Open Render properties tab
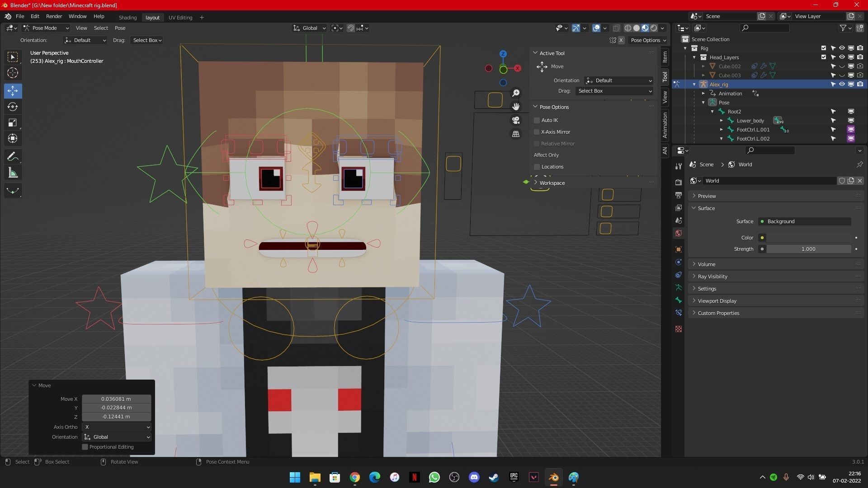 679,182
